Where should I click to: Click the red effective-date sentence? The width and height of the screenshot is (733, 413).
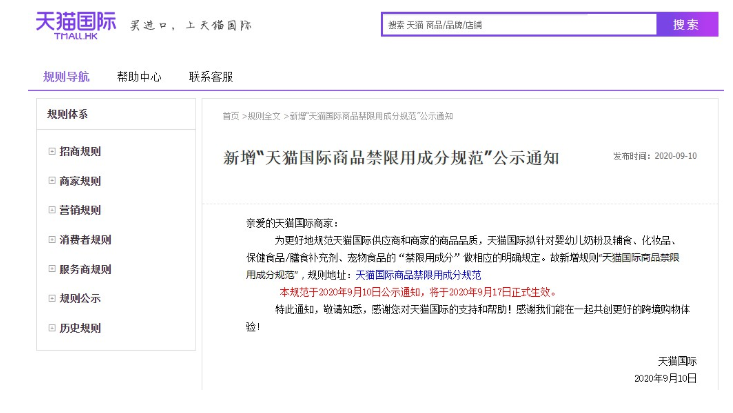point(418,292)
